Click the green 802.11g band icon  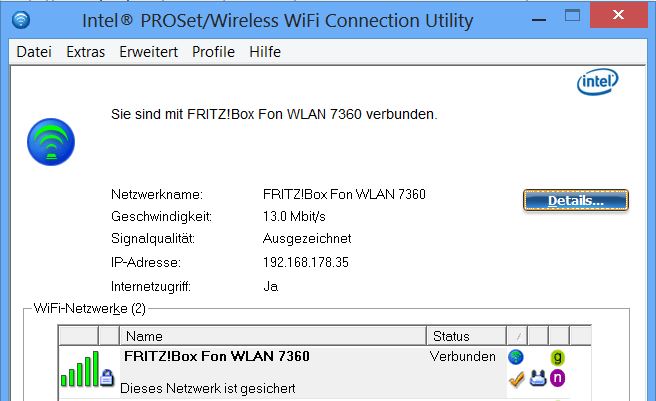click(557, 357)
